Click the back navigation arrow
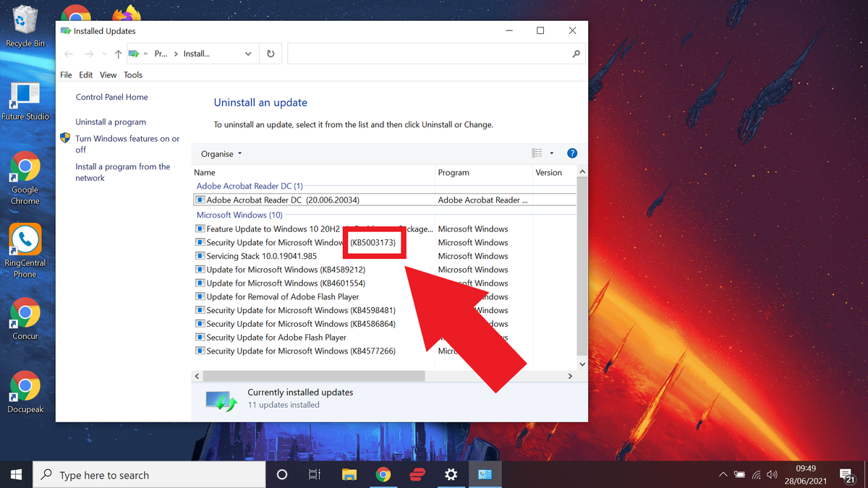The height and width of the screenshot is (488, 868). tap(68, 53)
